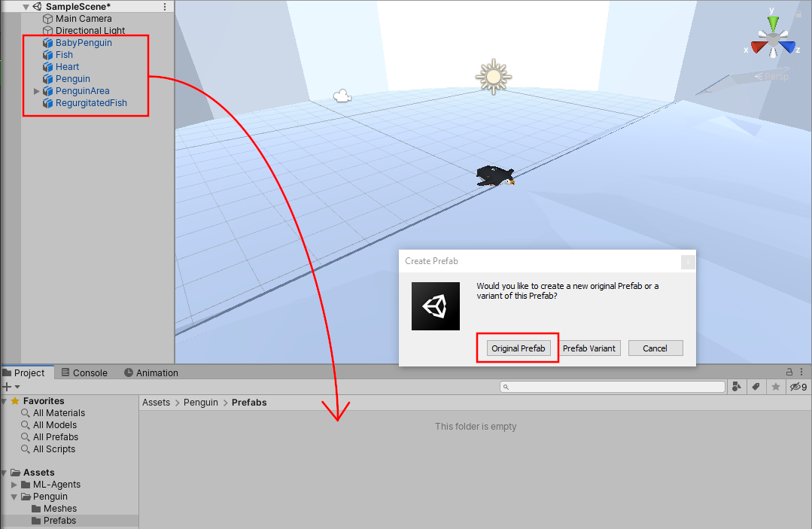Collapse SampleScene in the Hierarchy
This screenshot has width=812, height=529.
tap(26, 6)
